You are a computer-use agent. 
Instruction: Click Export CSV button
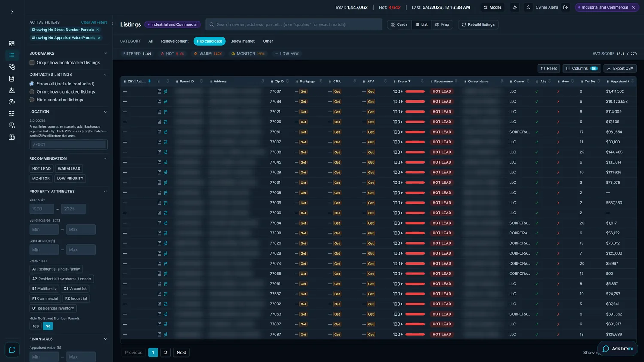(x=620, y=68)
